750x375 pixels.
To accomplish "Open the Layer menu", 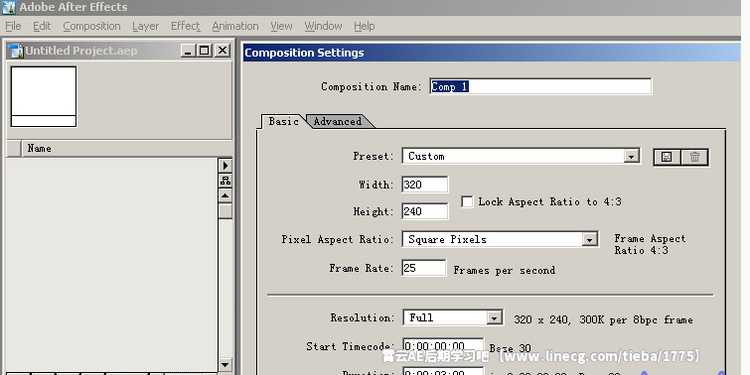I will (x=145, y=26).
